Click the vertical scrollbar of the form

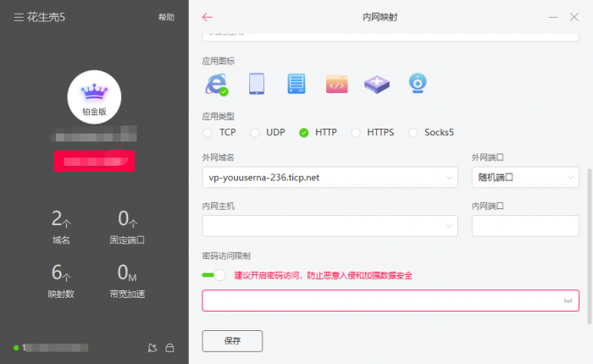pos(590,246)
